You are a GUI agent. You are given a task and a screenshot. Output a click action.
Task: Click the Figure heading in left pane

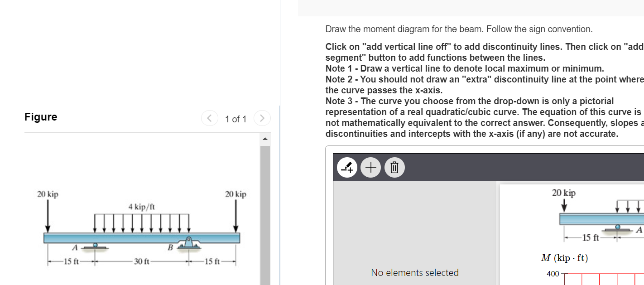pyautogui.click(x=41, y=117)
